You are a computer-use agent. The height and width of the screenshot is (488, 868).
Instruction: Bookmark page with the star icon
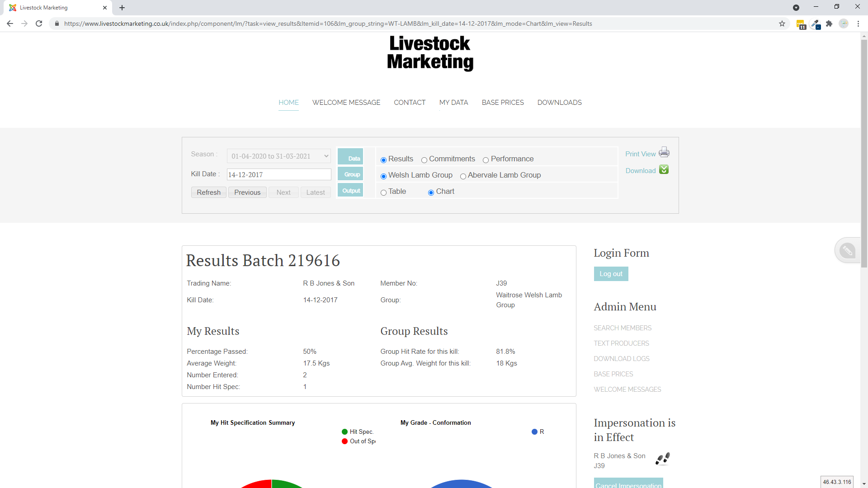tap(782, 24)
